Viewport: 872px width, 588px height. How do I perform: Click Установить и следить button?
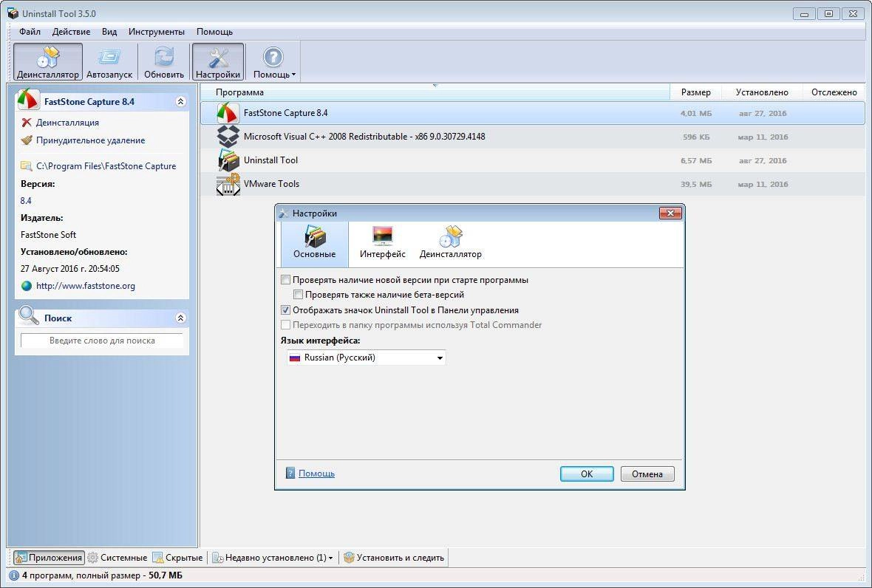click(394, 558)
